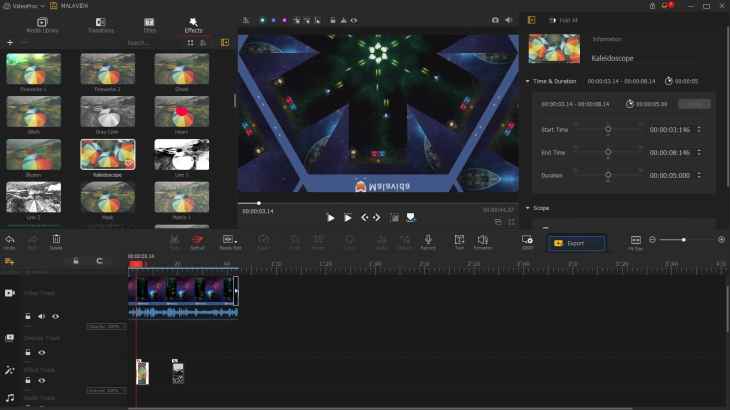Click the Export button
The image size is (730, 410).
pyautogui.click(x=575, y=243)
